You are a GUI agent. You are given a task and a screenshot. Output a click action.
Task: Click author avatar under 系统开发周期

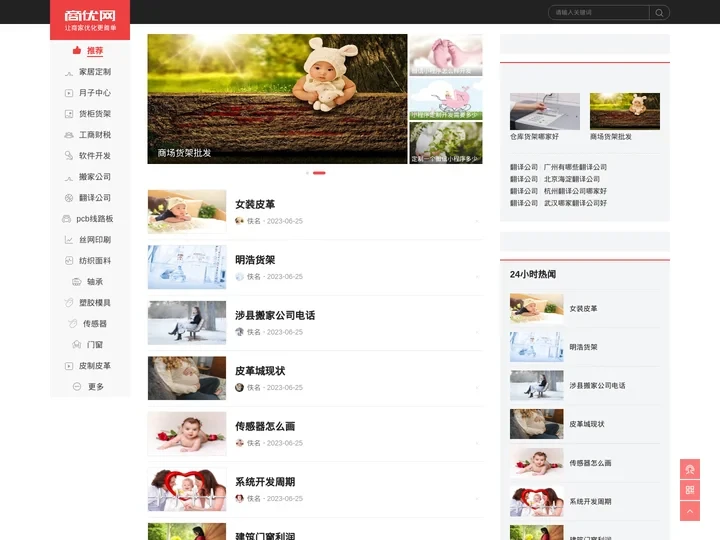tap(239, 499)
